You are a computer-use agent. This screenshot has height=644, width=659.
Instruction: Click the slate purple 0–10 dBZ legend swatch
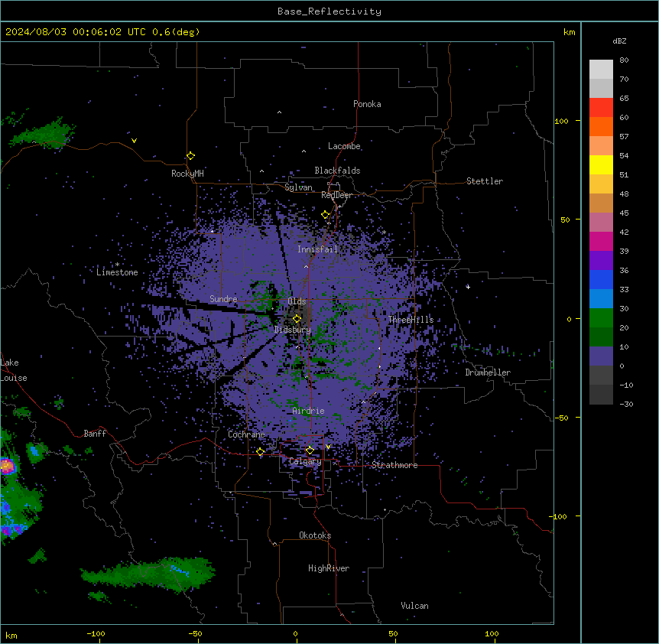(601, 356)
